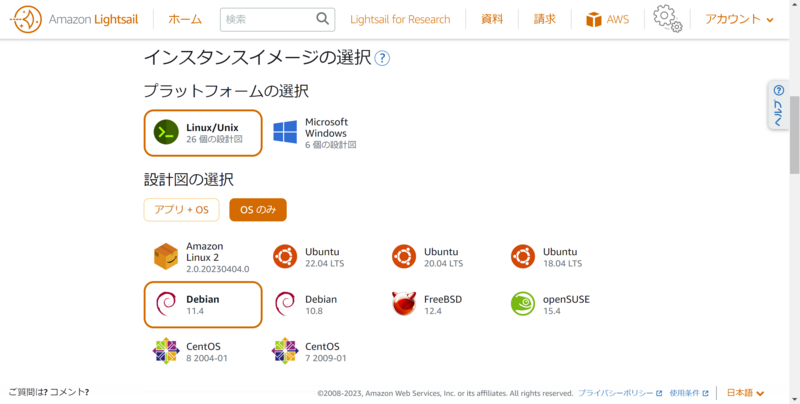Click the プラットフォームの選択 heading
800x404 pixels.
(226, 91)
